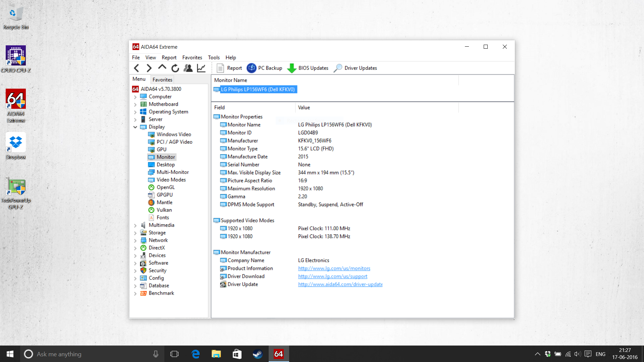644x362 pixels.
Task: Expand the Computer node
Action: tap(135, 97)
